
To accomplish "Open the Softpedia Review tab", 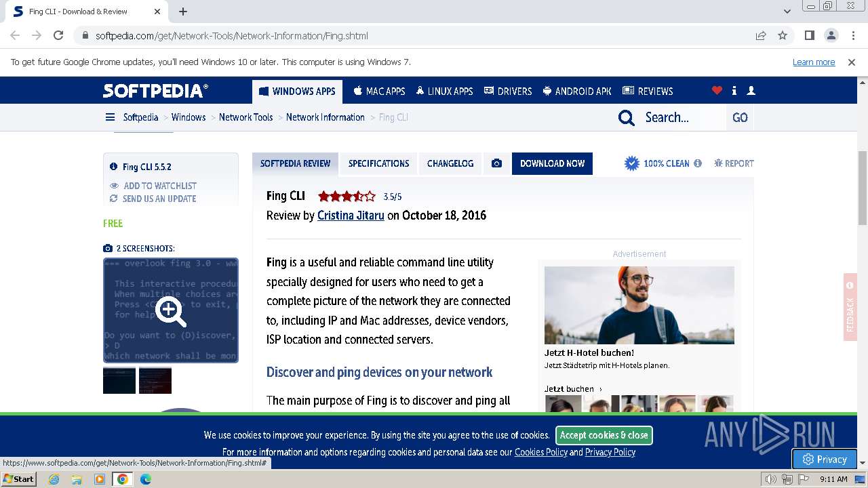I will 295,163.
